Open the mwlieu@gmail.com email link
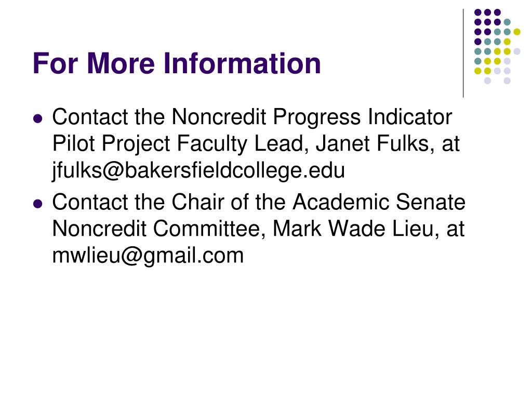 tap(148, 255)
